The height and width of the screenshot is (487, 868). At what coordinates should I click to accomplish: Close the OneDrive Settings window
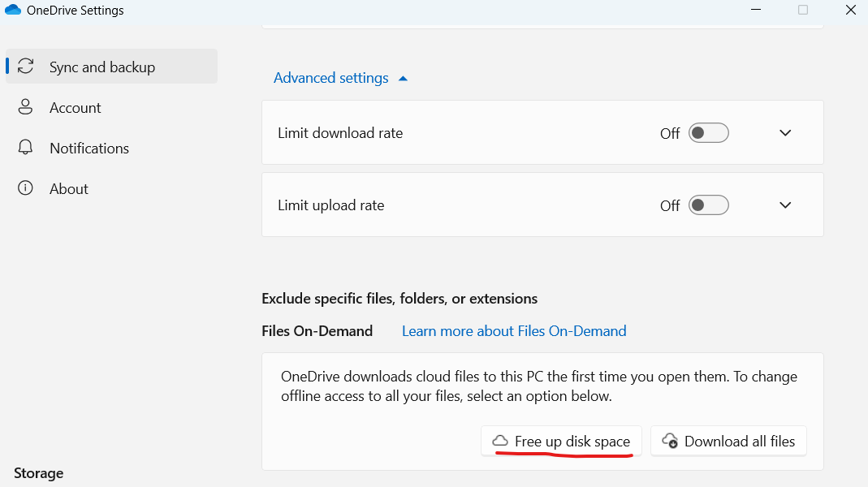[851, 10]
